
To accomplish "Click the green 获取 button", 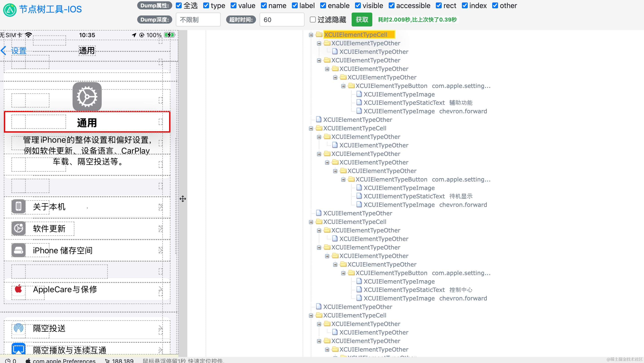I will pyautogui.click(x=362, y=20).
